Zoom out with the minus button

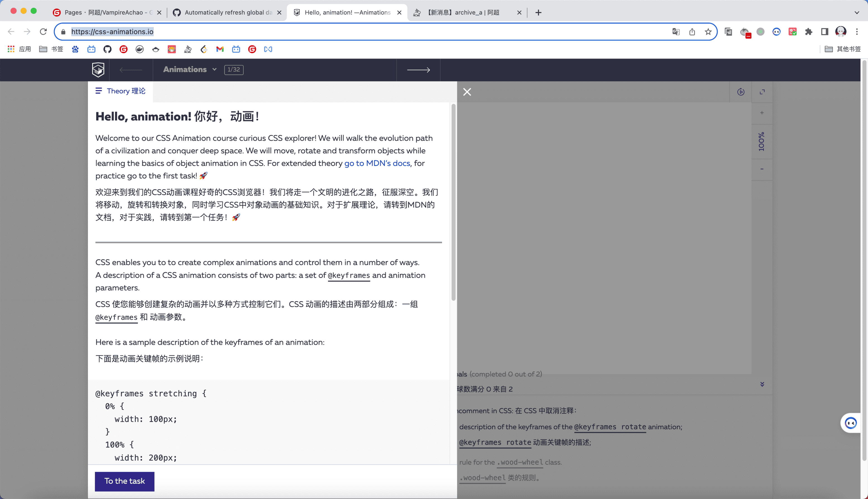(x=762, y=169)
